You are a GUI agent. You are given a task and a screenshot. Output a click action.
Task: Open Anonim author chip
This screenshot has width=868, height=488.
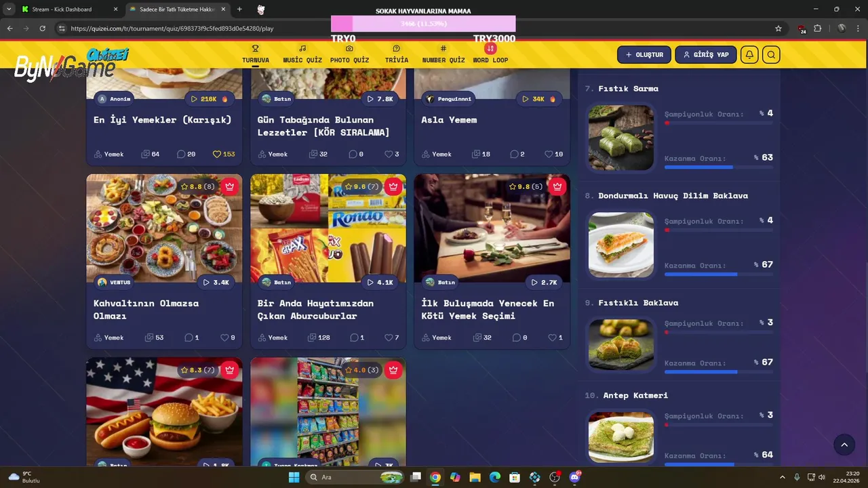(115, 99)
